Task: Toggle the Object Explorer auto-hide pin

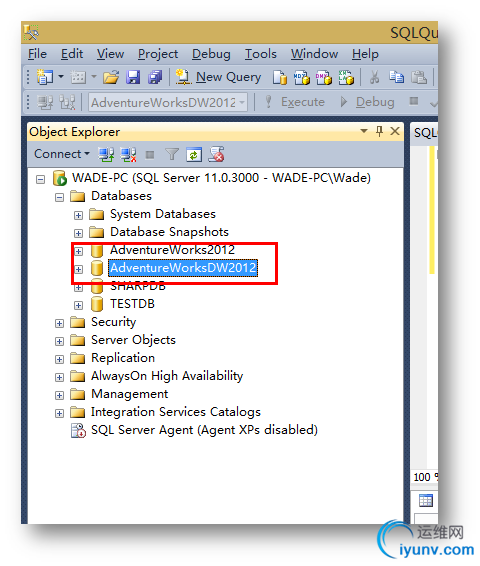Action: click(379, 131)
